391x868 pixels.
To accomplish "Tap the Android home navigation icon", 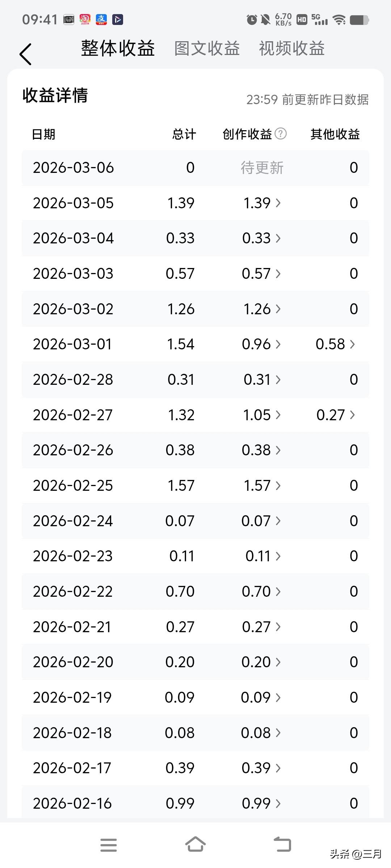I will (195, 844).
